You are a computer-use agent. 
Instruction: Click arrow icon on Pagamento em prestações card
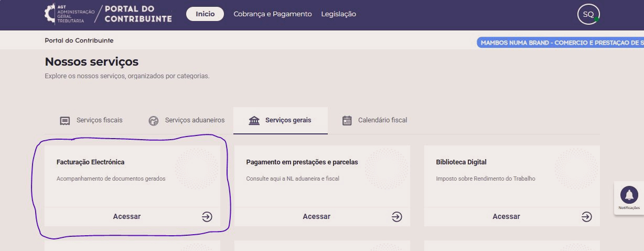coord(396,216)
